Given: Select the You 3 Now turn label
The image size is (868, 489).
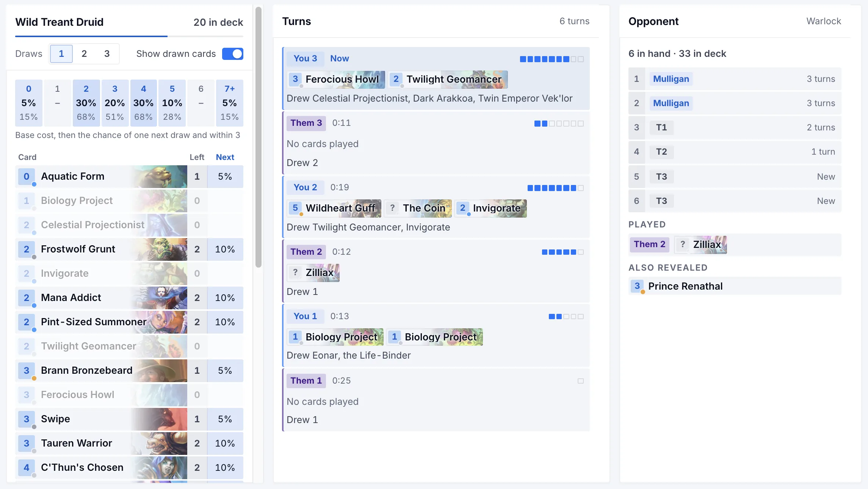Looking at the screenshot, I should pos(305,58).
